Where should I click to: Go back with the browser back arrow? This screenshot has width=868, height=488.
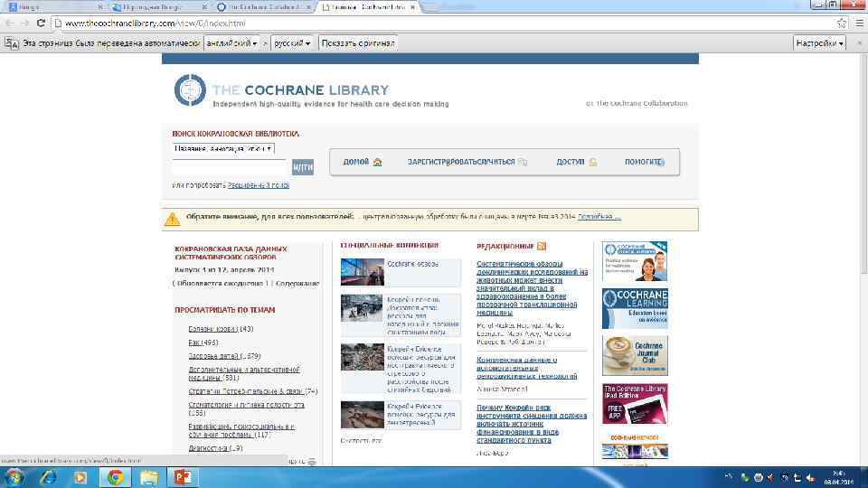[9, 23]
